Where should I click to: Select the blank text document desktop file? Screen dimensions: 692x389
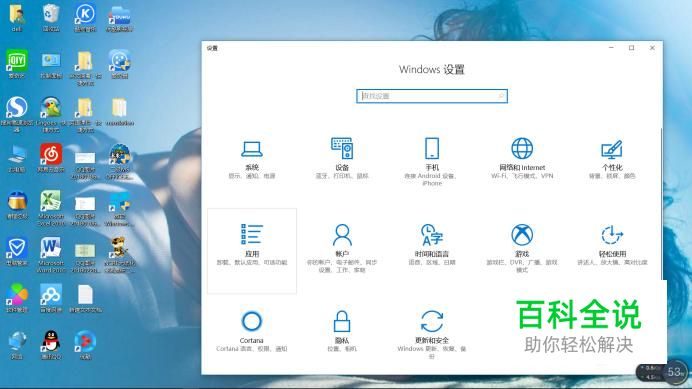(x=85, y=298)
